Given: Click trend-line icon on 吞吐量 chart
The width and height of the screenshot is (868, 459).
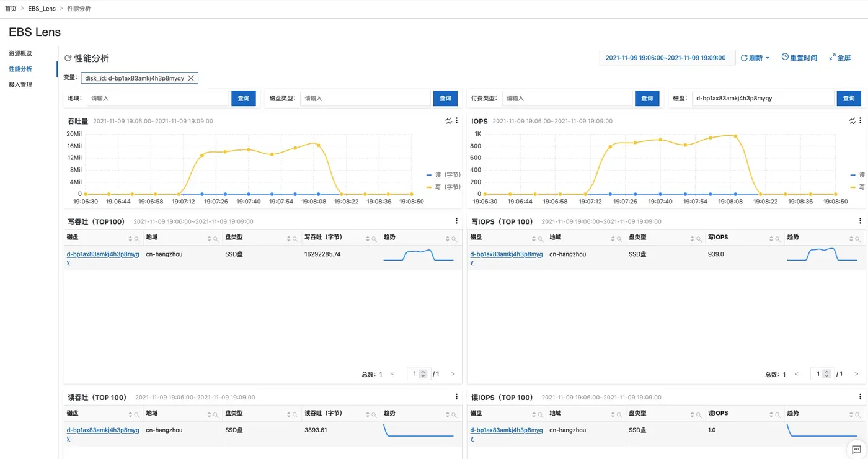Looking at the screenshot, I should coord(448,121).
